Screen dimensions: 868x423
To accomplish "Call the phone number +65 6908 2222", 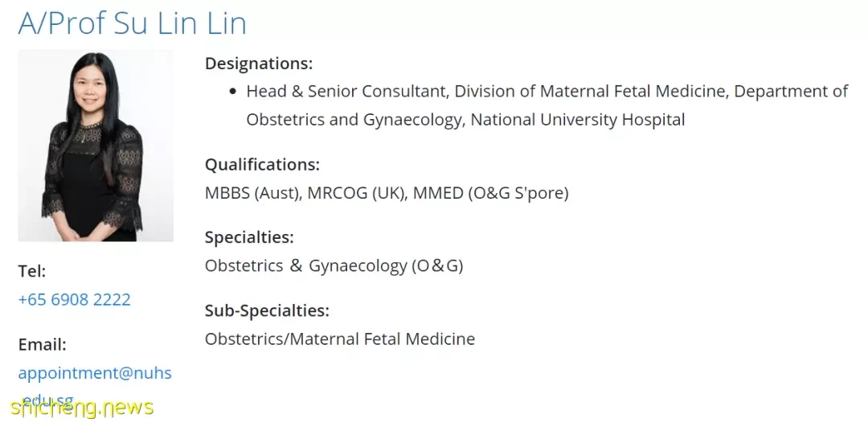I will [74, 299].
